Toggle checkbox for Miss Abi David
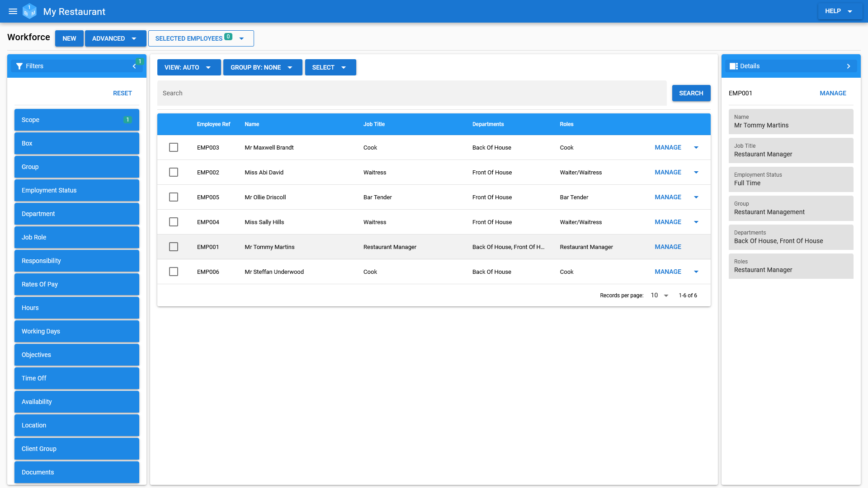The width and height of the screenshot is (868, 488). 174,172
